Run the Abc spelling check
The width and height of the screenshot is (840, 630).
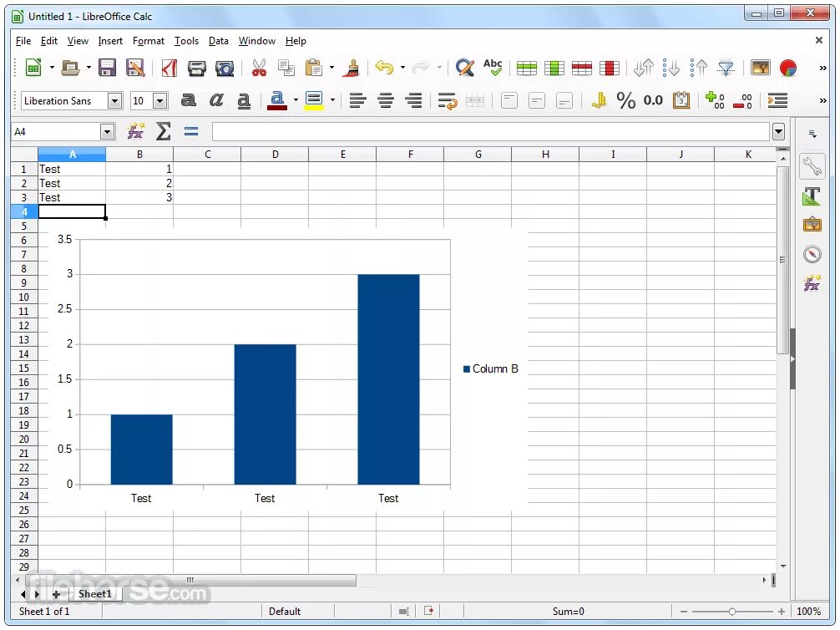pos(493,68)
